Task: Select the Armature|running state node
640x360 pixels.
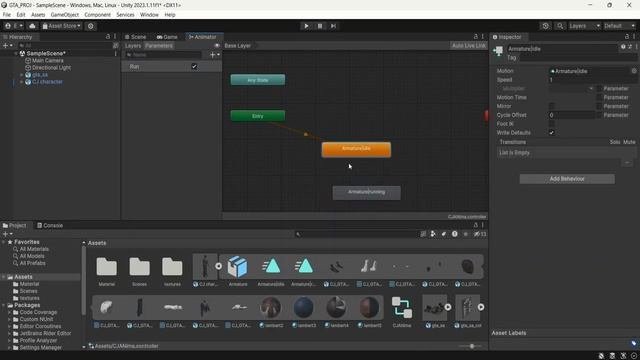Action: (367, 193)
